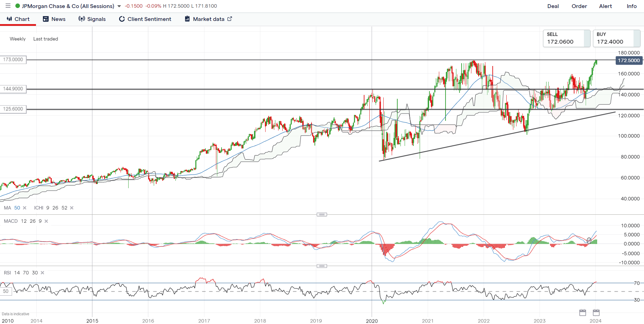Click the SELL 172.0600 price button

tap(566, 38)
